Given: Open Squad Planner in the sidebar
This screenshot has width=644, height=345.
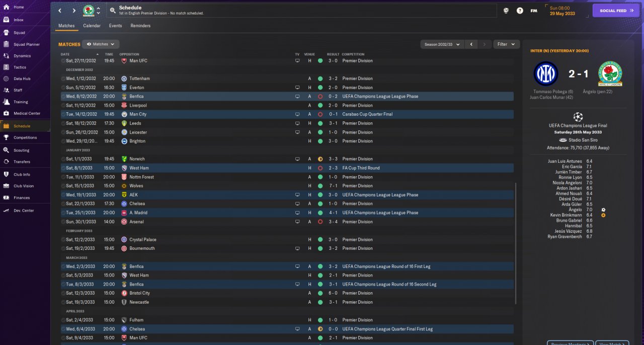Looking at the screenshot, I should [25, 44].
